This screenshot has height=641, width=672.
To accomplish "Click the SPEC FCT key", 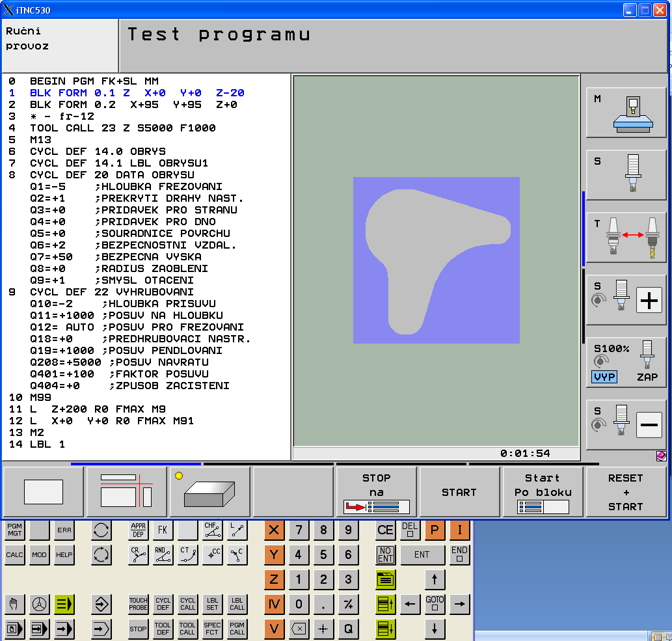I will (x=212, y=629).
